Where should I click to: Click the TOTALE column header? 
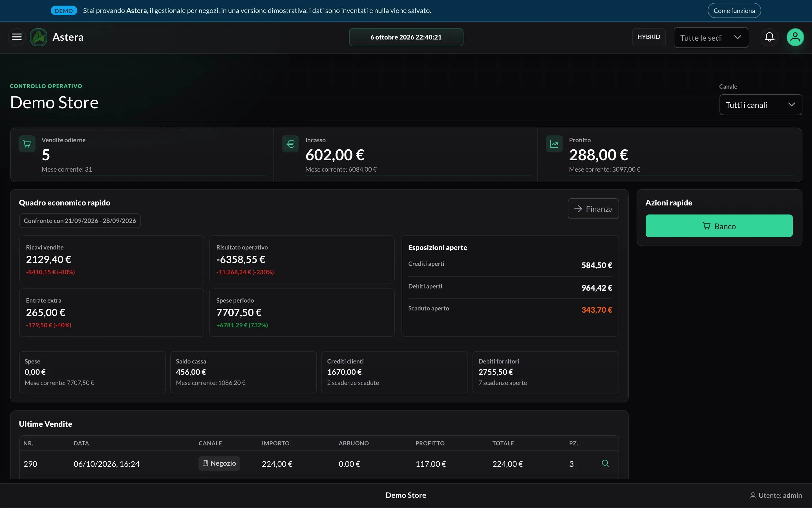503,443
